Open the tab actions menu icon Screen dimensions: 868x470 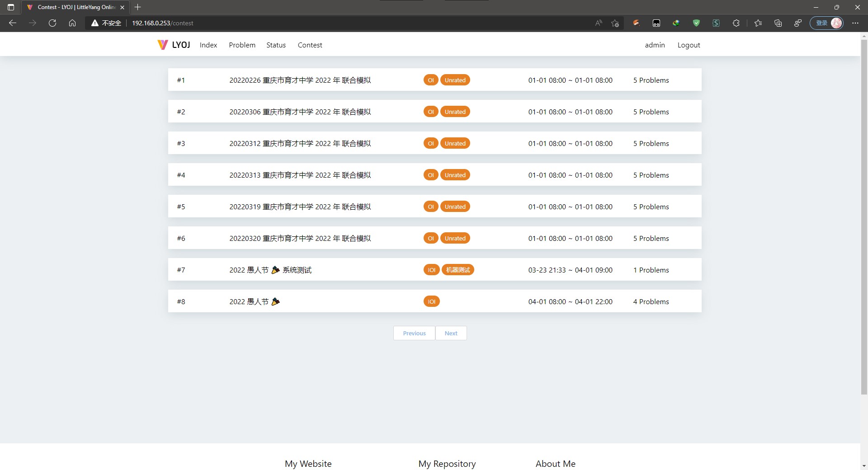[x=10, y=7]
